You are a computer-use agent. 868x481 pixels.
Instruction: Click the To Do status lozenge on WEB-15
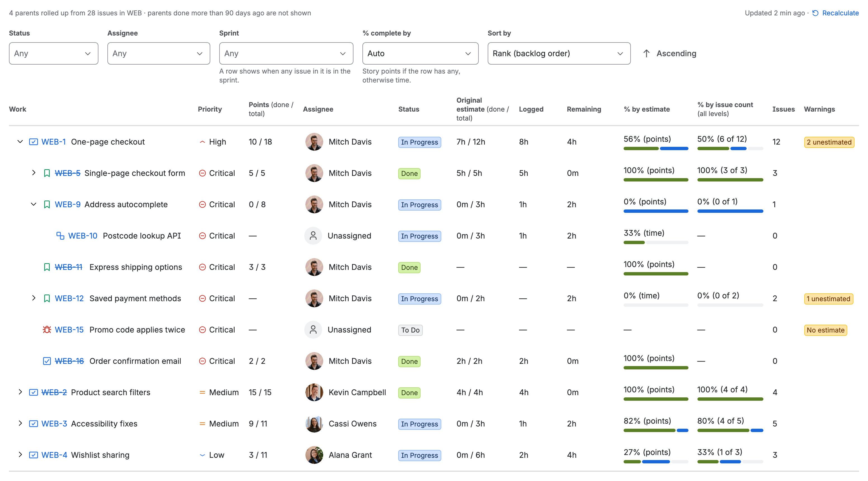point(410,330)
